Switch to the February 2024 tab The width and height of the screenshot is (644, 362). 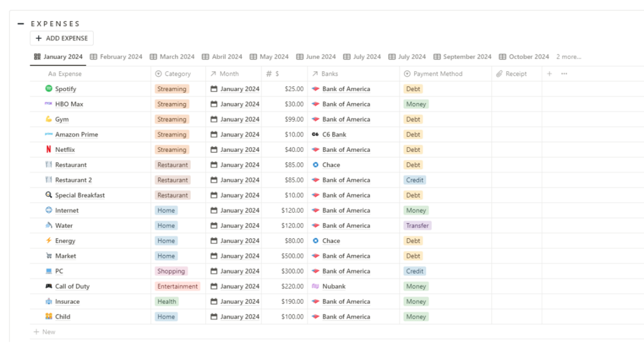116,56
